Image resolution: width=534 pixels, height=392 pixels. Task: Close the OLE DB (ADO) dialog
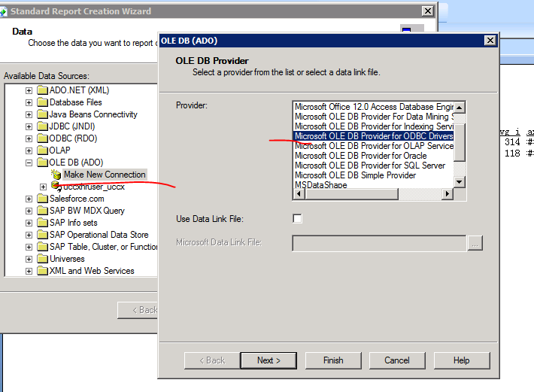click(x=490, y=41)
